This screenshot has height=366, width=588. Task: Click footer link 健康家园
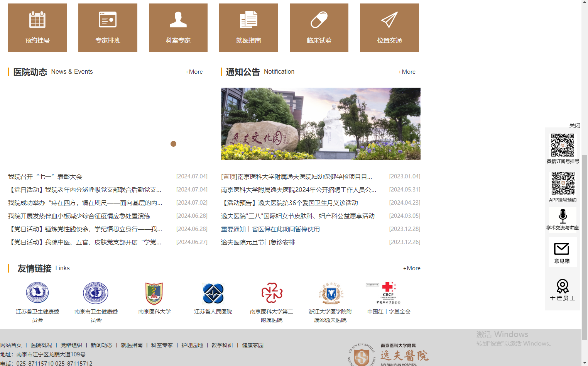(x=253, y=345)
